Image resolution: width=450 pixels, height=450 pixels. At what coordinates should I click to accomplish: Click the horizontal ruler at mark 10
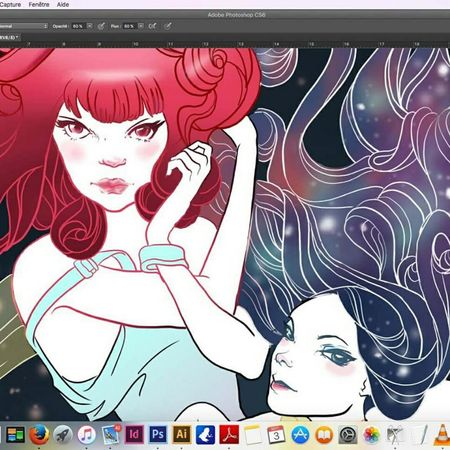(135, 44)
